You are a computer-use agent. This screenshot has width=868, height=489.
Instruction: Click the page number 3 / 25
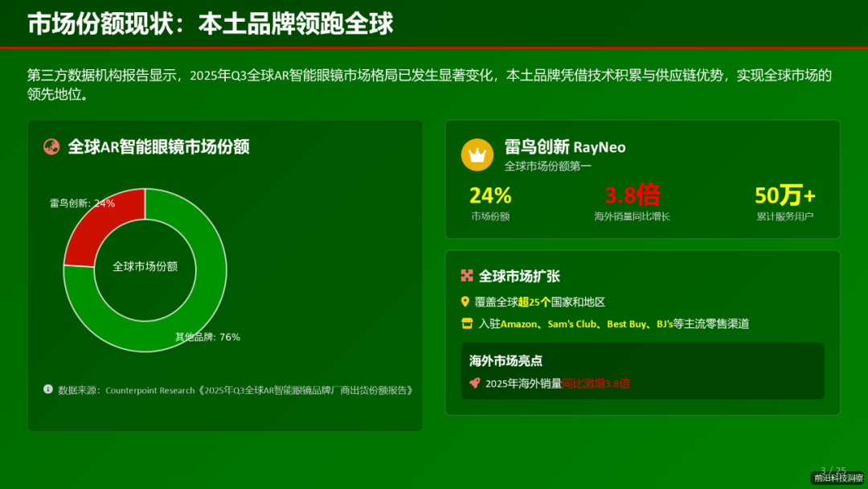pos(833,471)
